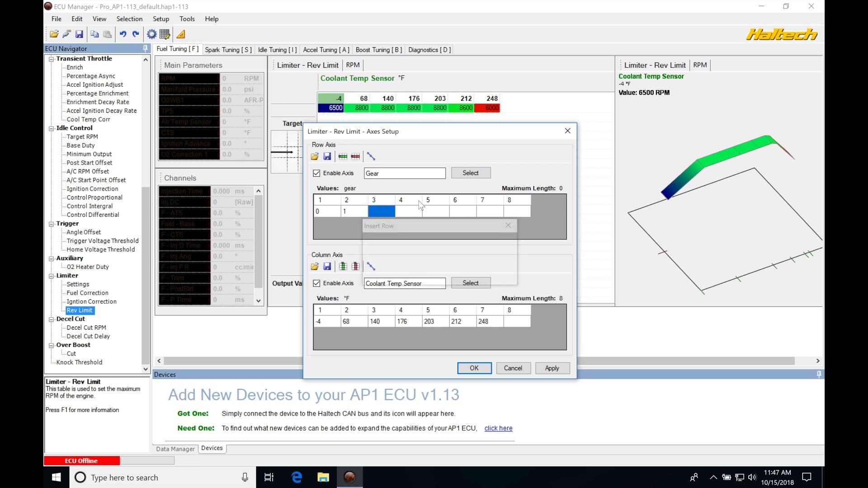This screenshot has height=488, width=868.
Task: Expand the Over Boost tree node
Action: point(51,345)
